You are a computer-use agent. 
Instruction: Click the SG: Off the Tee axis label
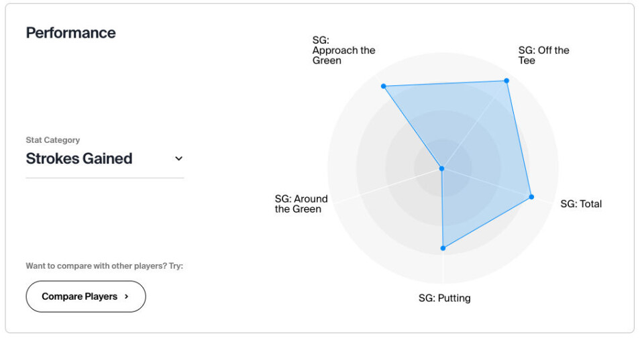543,55
